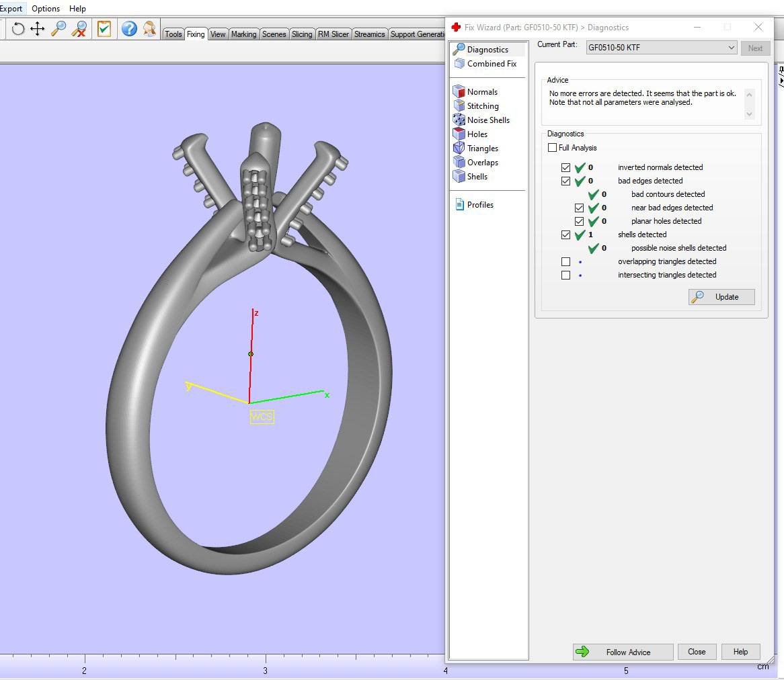This screenshot has width=784, height=680.
Task: Open Profiles in the wizard sidebar
Action: tap(480, 205)
